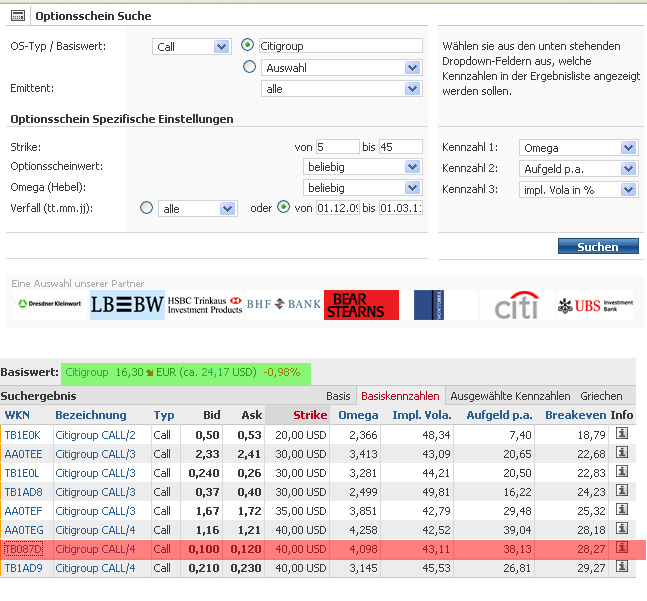Click the Citi partner logo

point(516,306)
